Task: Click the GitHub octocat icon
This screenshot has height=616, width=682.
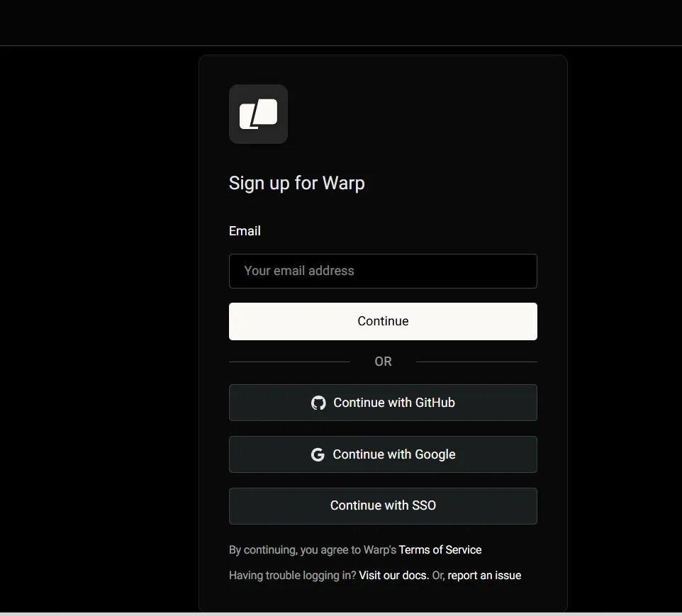Action: click(x=318, y=403)
